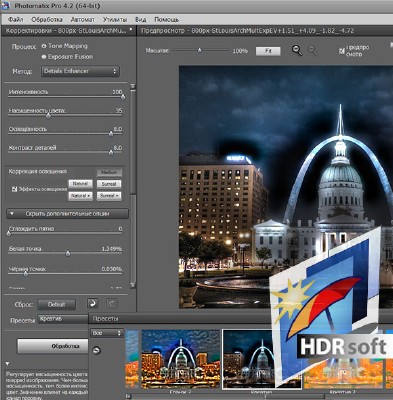This screenshot has width=393, height=400.
Task: Click the large Обработка process button
Action: pos(53,346)
